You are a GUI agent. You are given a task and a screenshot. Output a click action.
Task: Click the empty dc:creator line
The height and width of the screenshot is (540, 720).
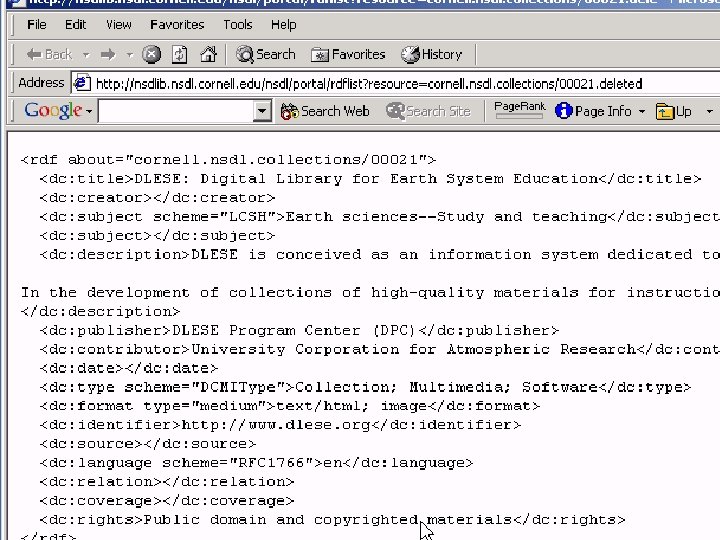157,197
